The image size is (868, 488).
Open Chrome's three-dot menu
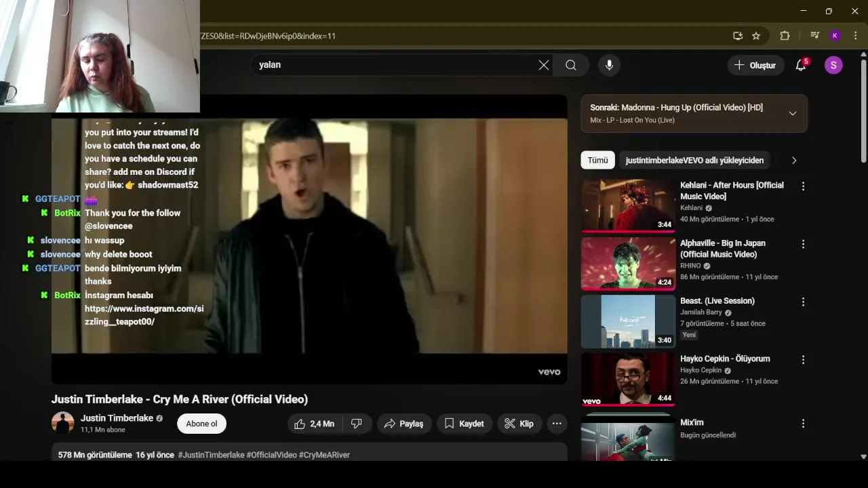coord(855,36)
